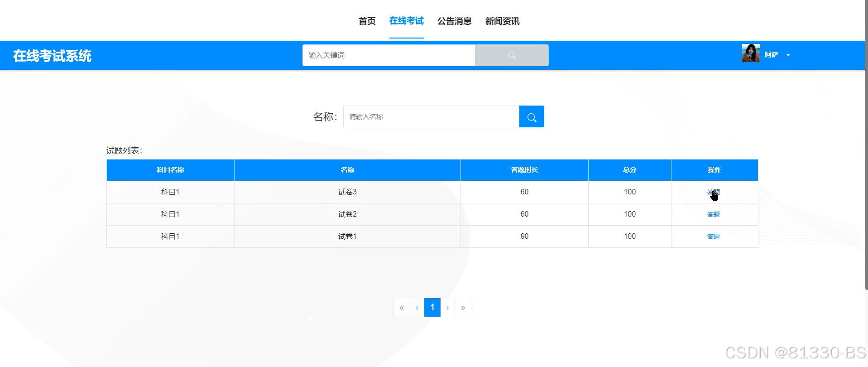The width and height of the screenshot is (868, 367).
Task: Click the 在线考试系统 site title
Action: (x=52, y=56)
